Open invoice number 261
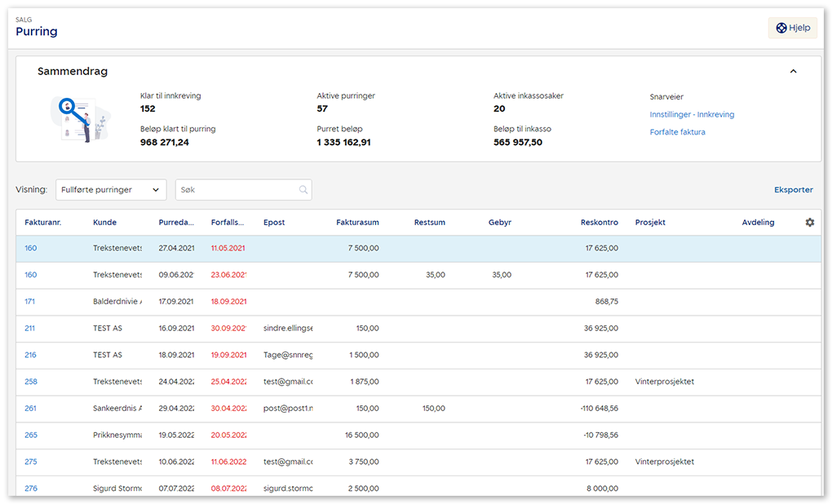This screenshot has height=504, width=832. pyautogui.click(x=30, y=409)
